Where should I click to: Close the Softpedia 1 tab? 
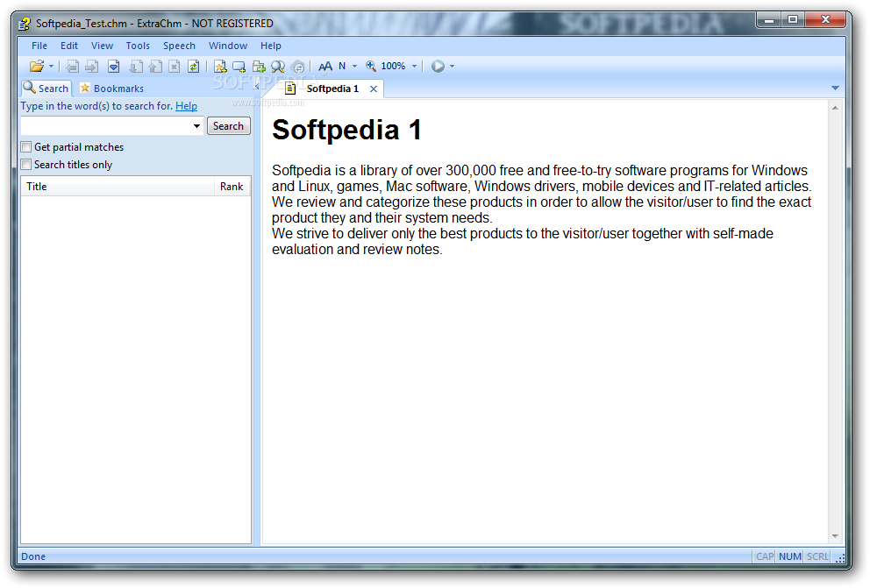pos(374,89)
